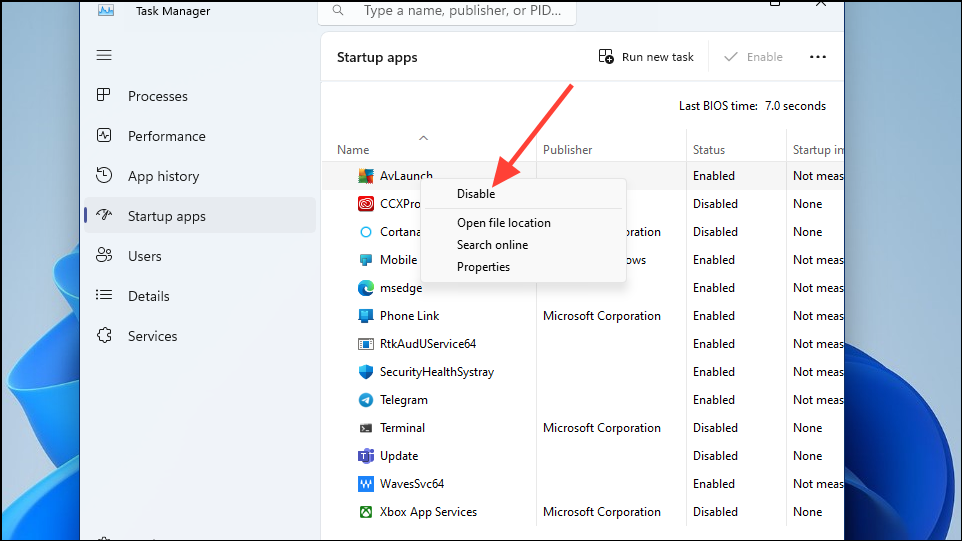Click the Run new task icon
962x541 pixels.
click(606, 56)
